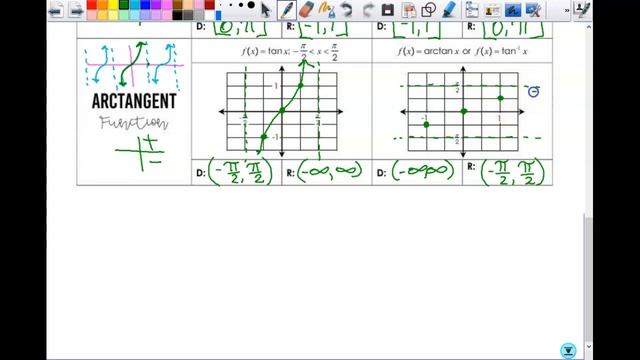
Task: Choose the select (pointer) tool
Action: 265,10
